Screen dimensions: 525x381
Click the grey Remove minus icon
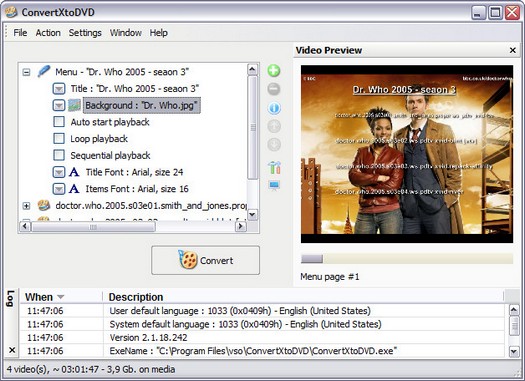(274, 89)
